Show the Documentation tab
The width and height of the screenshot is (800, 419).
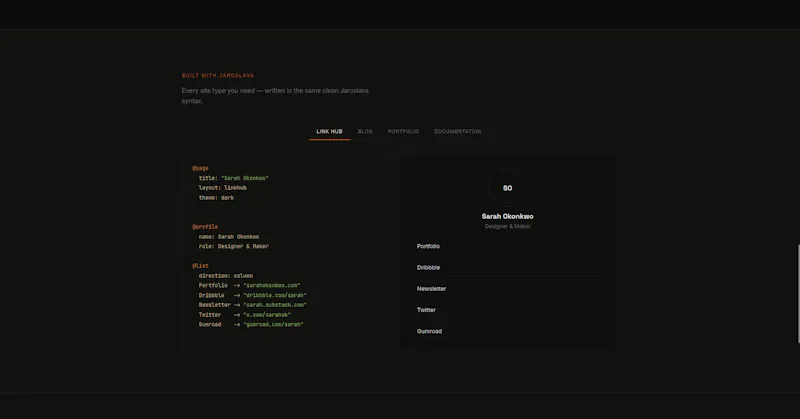[457, 131]
